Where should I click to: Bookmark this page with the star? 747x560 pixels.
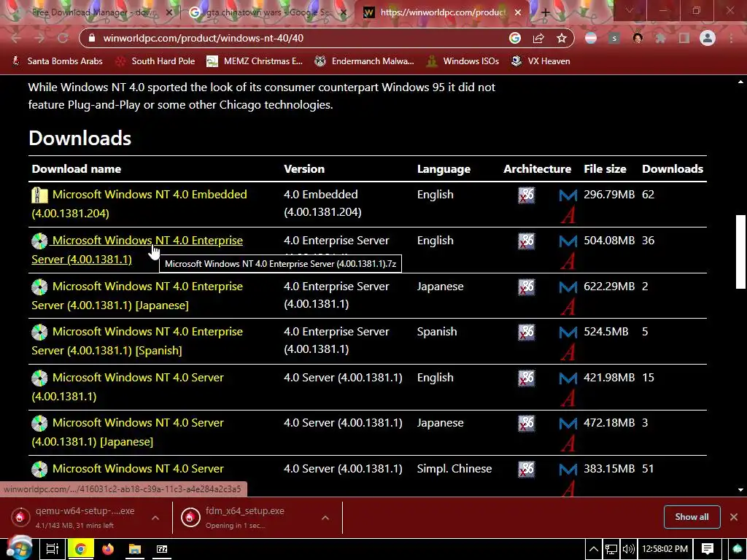(x=562, y=38)
